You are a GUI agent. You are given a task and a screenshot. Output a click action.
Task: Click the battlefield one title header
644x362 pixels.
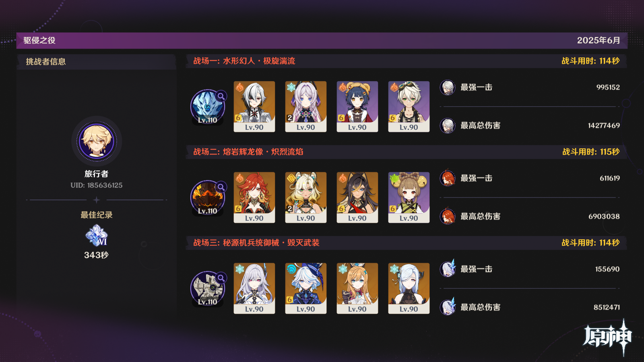coord(244,61)
